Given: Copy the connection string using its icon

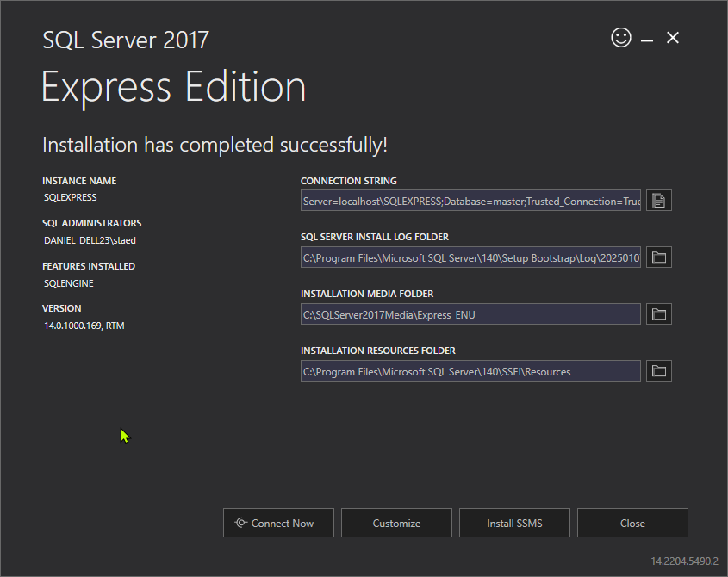Looking at the screenshot, I should [659, 201].
